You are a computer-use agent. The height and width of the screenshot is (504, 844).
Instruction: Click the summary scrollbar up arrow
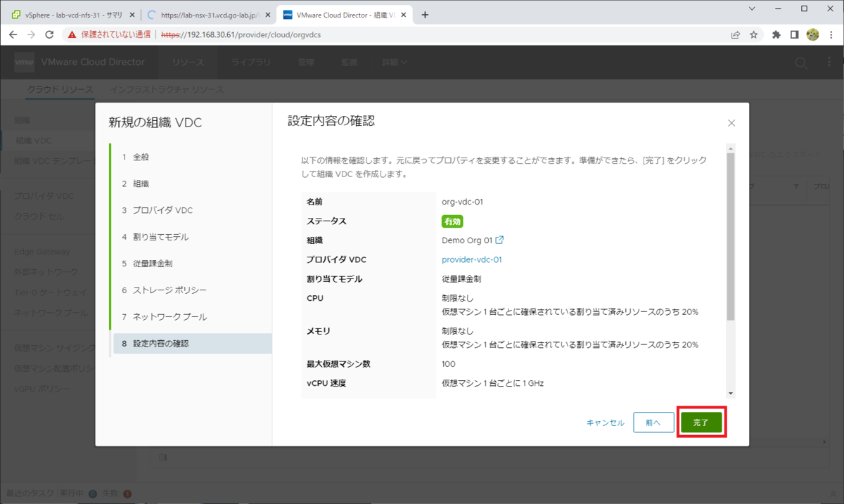click(731, 149)
